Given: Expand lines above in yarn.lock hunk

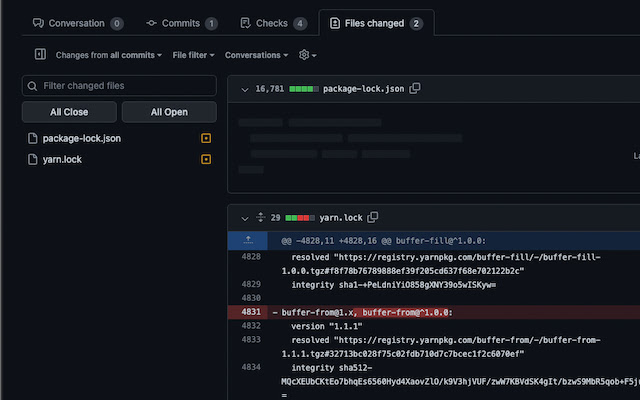Looking at the screenshot, I should point(247,240).
